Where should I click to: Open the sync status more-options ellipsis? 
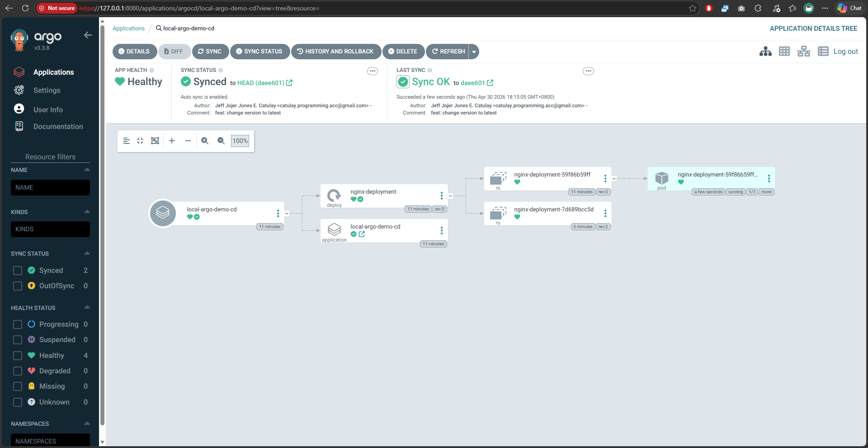(x=373, y=71)
